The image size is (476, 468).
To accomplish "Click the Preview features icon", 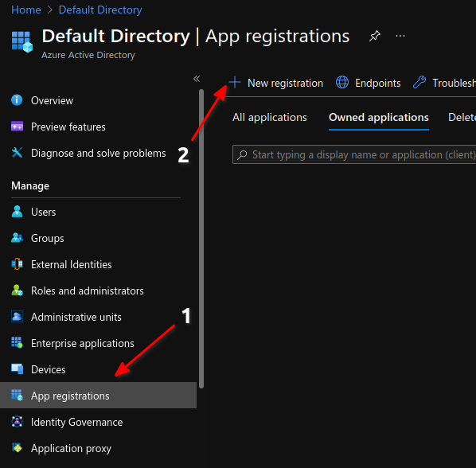I will pyautogui.click(x=17, y=127).
